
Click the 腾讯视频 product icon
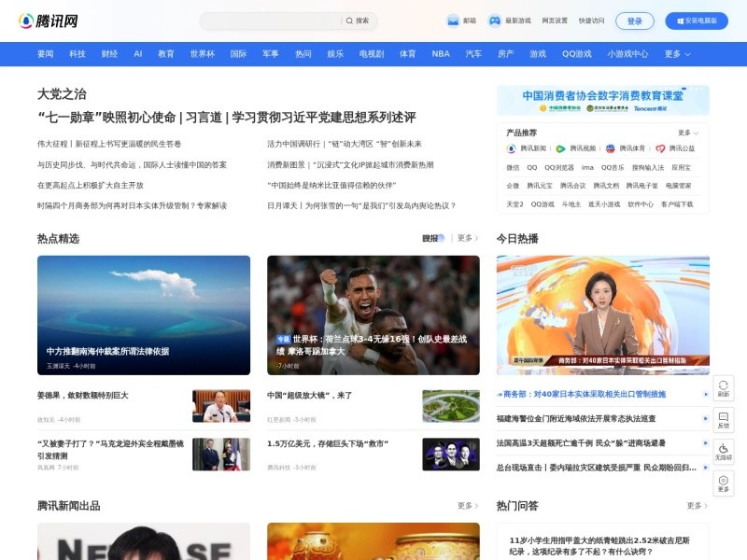[x=561, y=148]
